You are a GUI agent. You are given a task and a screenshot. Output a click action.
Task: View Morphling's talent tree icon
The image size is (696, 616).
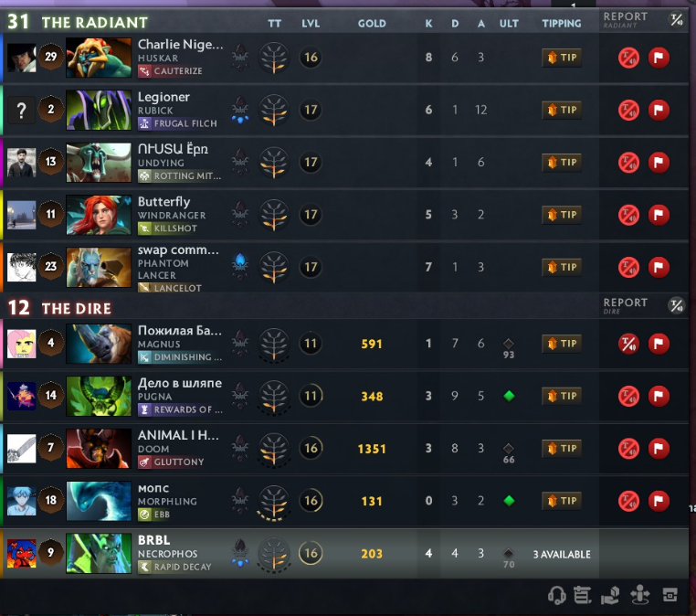tap(274, 502)
